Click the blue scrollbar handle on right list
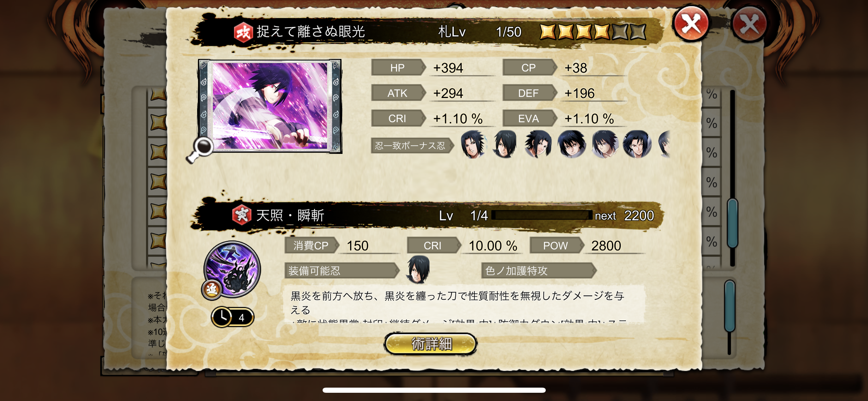The width and height of the screenshot is (868, 401). pyautogui.click(x=732, y=223)
